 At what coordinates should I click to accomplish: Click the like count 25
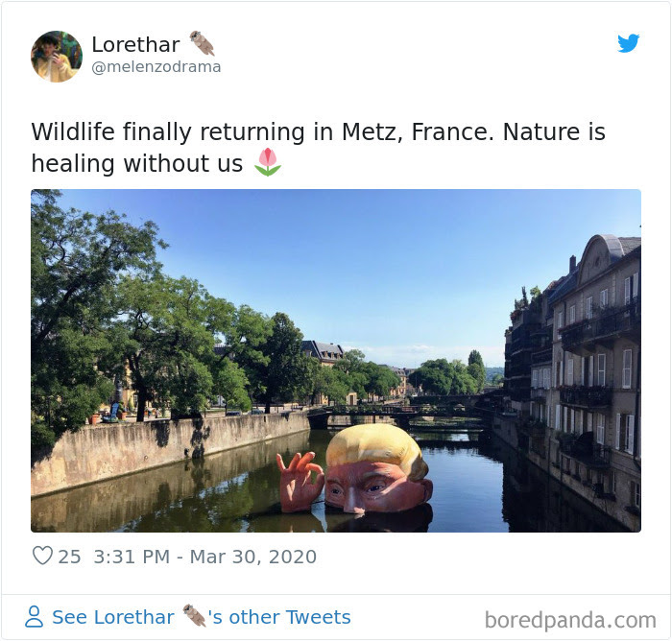click(69, 557)
